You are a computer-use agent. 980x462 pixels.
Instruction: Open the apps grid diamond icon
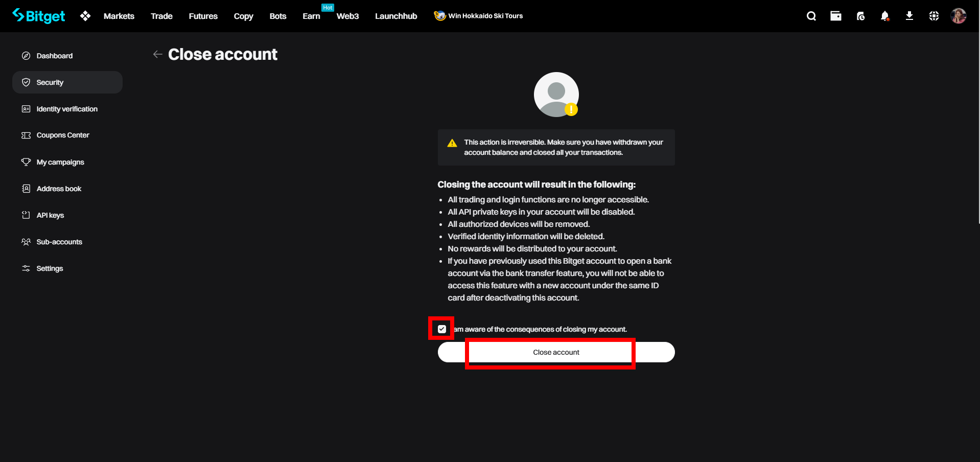(x=85, y=16)
